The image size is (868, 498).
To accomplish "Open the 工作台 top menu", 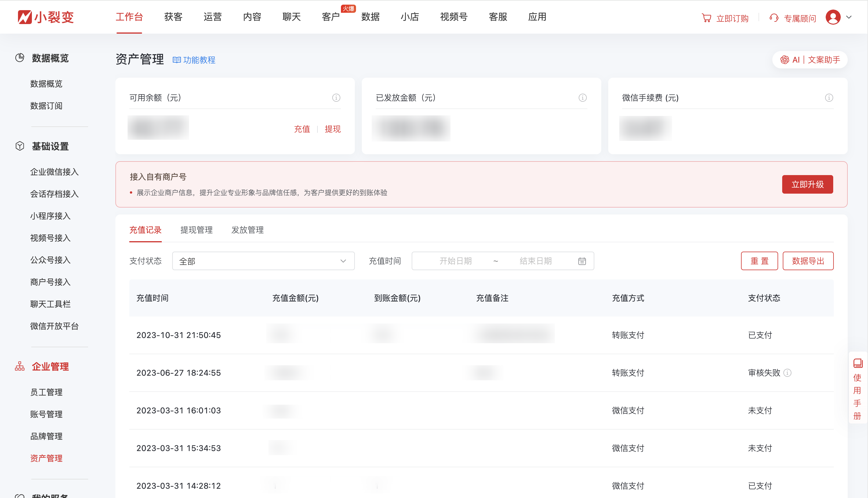I will pyautogui.click(x=129, y=17).
